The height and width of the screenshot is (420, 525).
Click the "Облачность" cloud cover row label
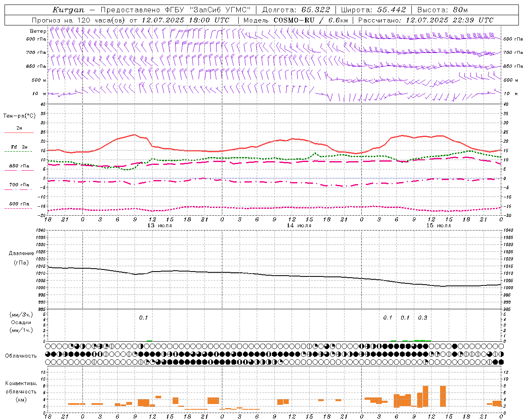point(21,356)
